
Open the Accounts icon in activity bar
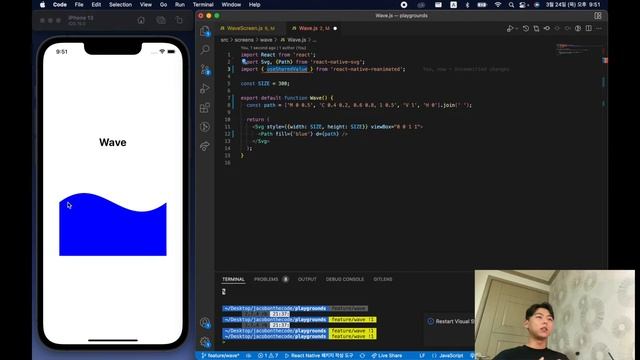pos(205,323)
